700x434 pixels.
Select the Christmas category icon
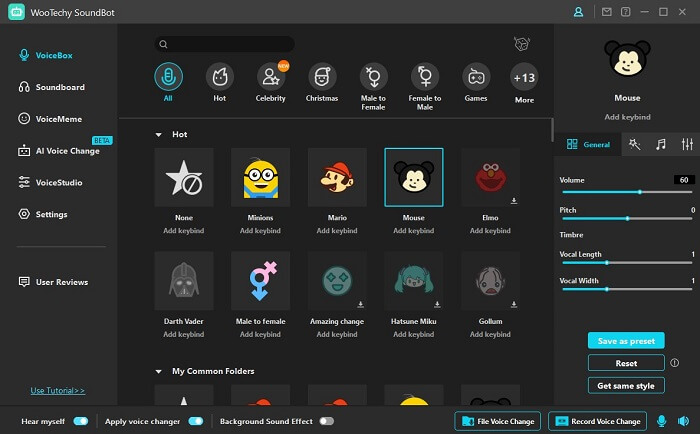coord(322,77)
